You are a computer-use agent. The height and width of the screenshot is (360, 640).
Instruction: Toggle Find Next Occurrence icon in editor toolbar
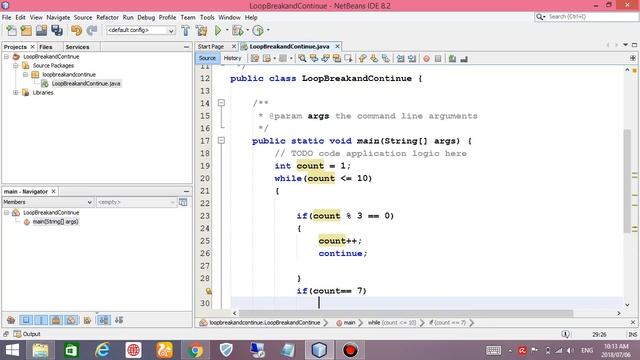(325, 59)
